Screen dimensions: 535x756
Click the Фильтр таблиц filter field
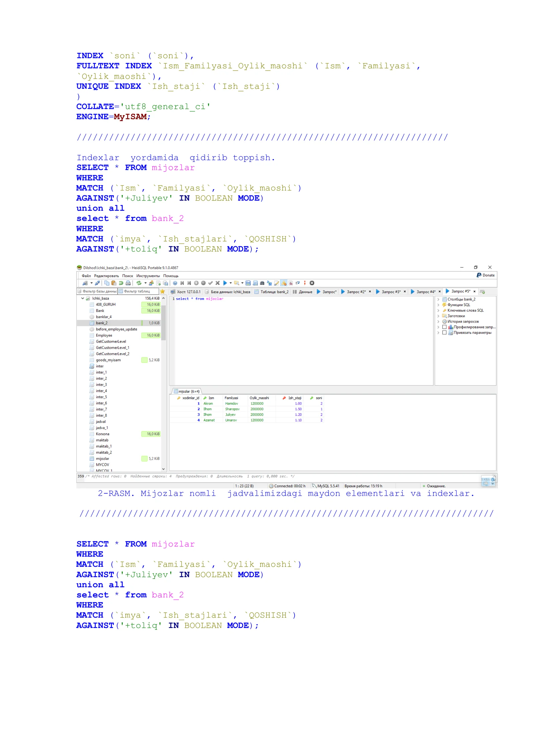click(138, 291)
